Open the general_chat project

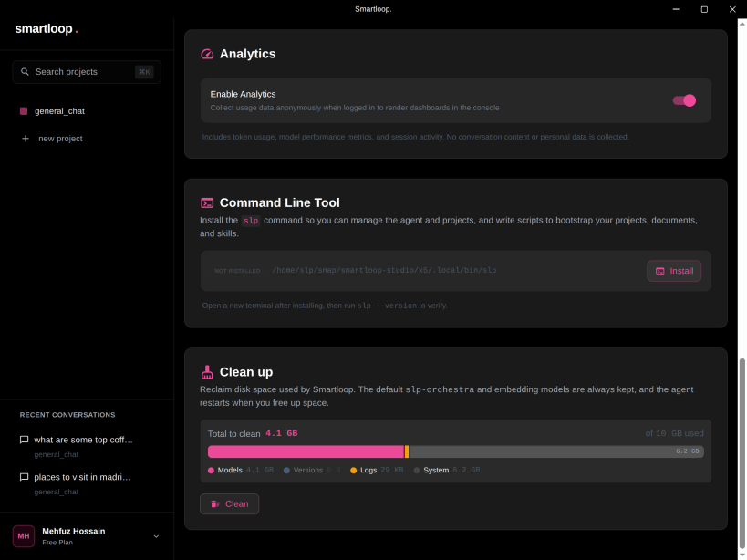click(59, 111)
